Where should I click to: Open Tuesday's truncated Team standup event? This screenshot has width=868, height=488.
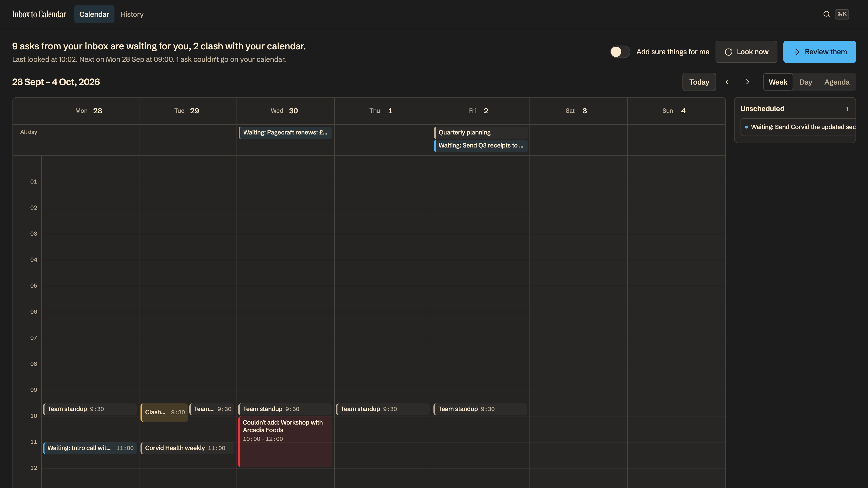point(212,409)
